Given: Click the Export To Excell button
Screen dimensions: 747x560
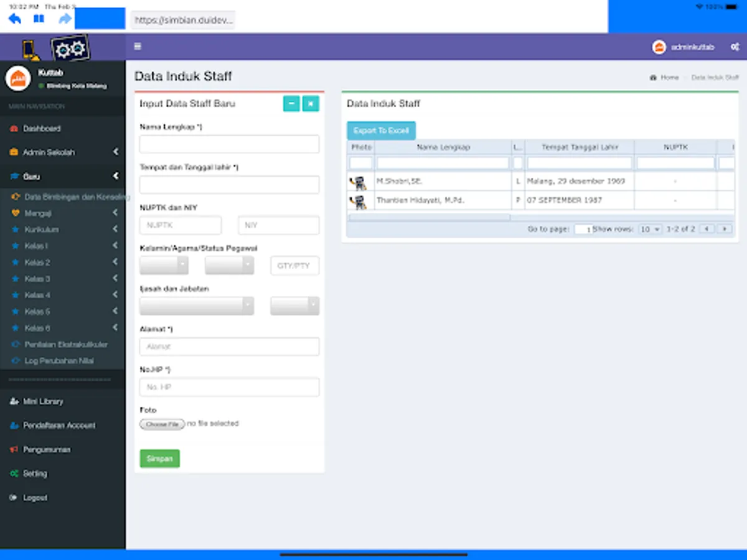Looking at the screenshot, I should click(381, 131).
